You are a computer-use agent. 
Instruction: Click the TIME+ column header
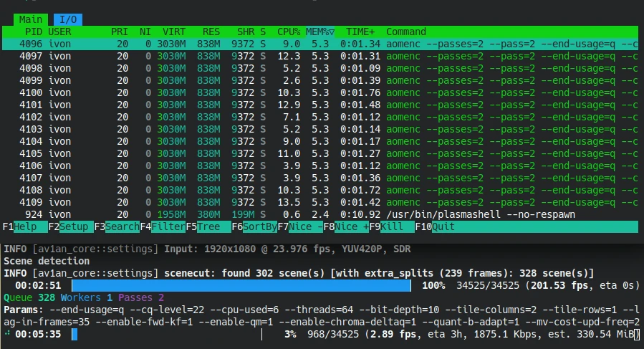tap(360, 32)
